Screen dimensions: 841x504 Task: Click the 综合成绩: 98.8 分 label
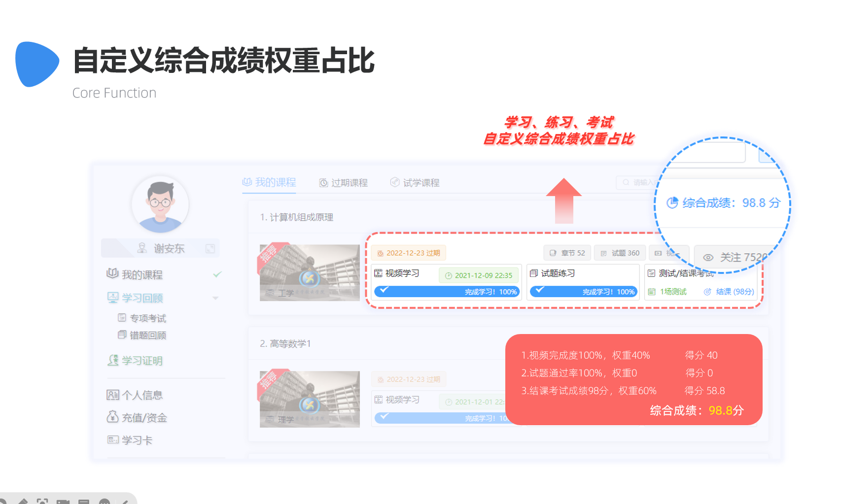point(732,202)
